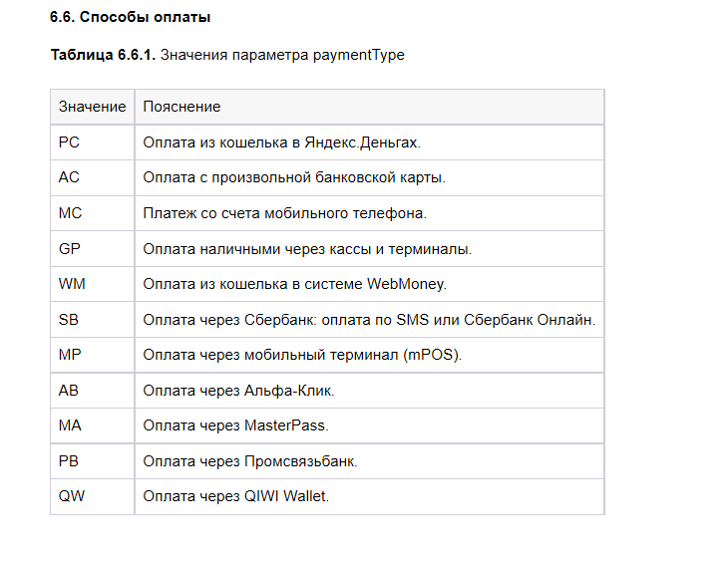Screen dimensions: 728x563
Task: Click the heading '6.6. Способы оплаты'
Action: (130, 17)
